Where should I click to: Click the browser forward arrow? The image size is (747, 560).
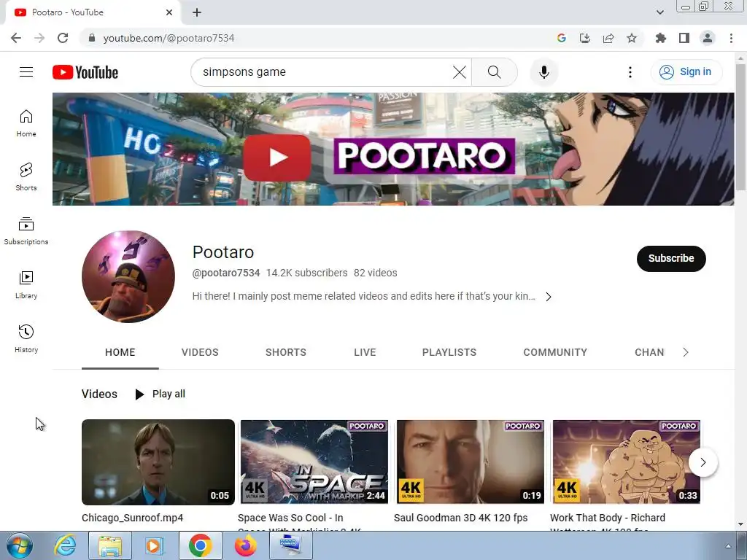tap(39, 38)
